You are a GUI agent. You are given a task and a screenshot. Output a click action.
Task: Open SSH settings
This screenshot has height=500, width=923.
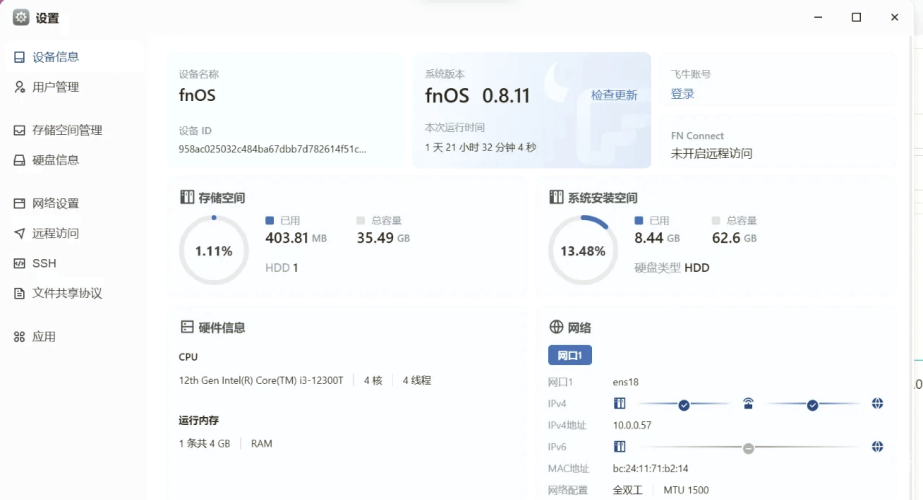(74, 263)
